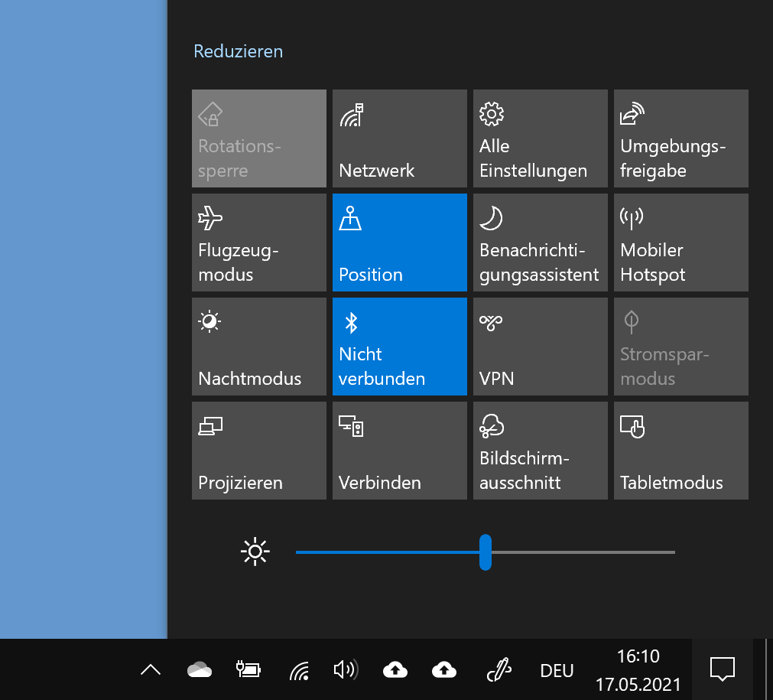Collapse quick actions using Reduzieren
This screenshot has height=700, width=773.
pyautogui.click(x=238, y=50)
